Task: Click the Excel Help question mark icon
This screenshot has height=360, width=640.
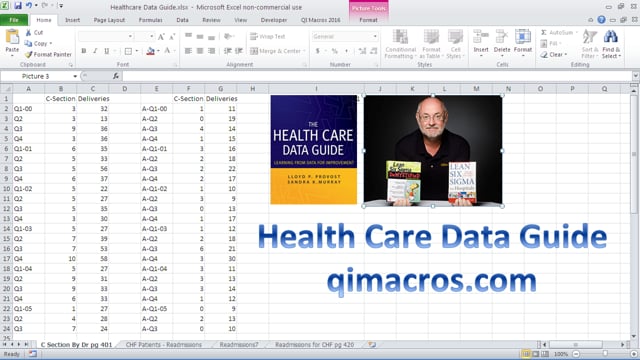Action: point(601,20)
